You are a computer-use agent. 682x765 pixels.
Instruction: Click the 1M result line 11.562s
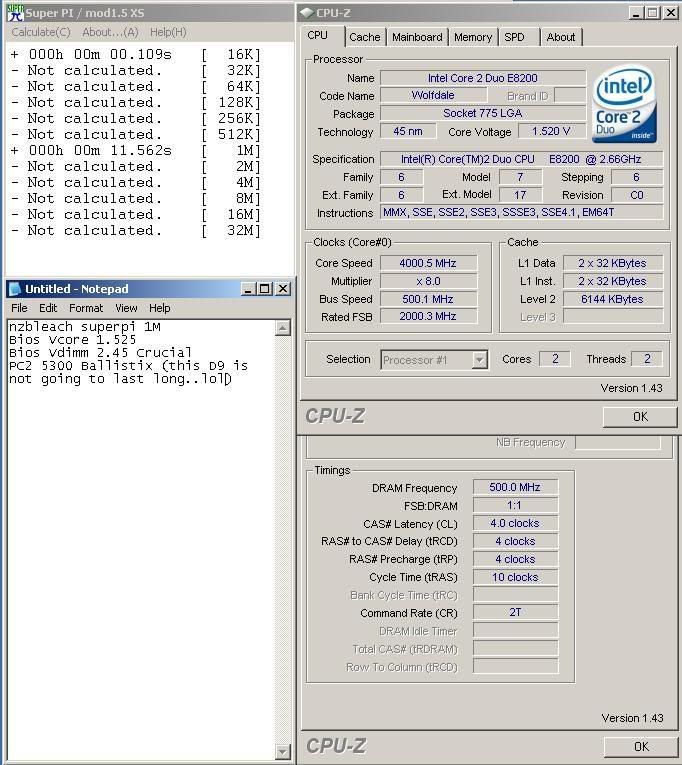(x=136, y=150)
